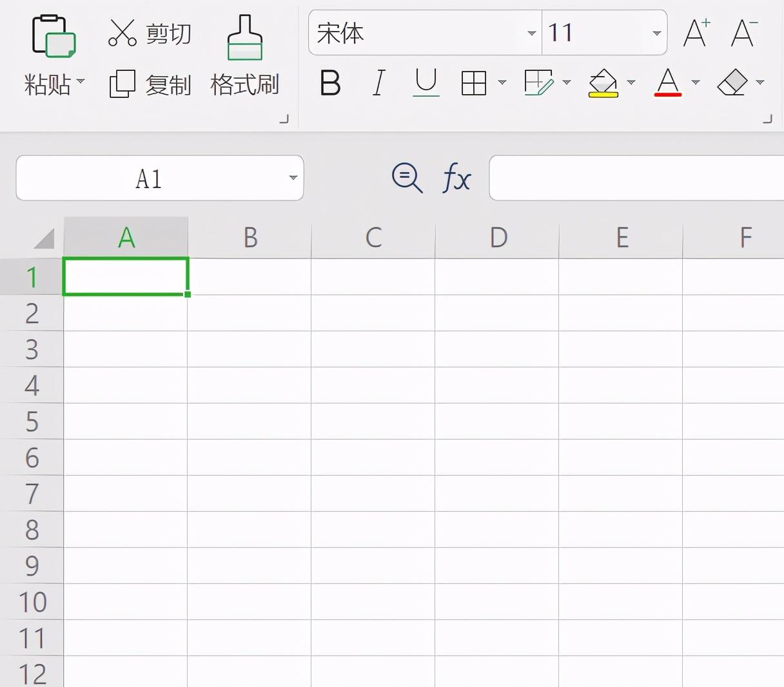
Task: Select column A header
Action: pos(126,238)
